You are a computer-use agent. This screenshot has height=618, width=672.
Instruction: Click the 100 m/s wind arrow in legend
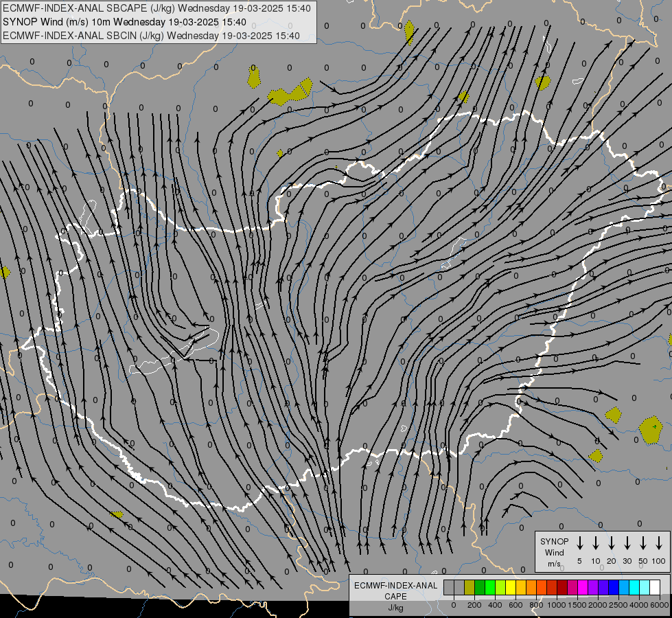[659, 543]
